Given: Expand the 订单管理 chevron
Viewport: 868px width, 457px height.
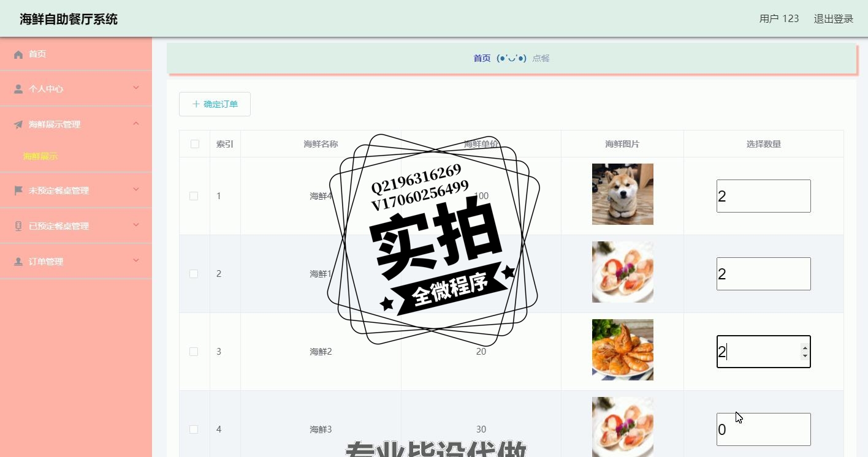Looking at the screenshot, I should click(x=136, y=261).
